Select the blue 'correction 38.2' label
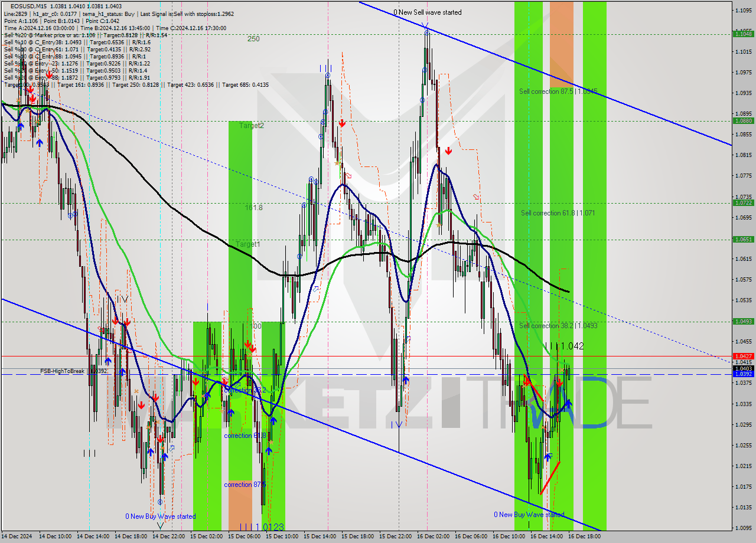This screenshot has height=543, width=756. click(x=245, y=390)
